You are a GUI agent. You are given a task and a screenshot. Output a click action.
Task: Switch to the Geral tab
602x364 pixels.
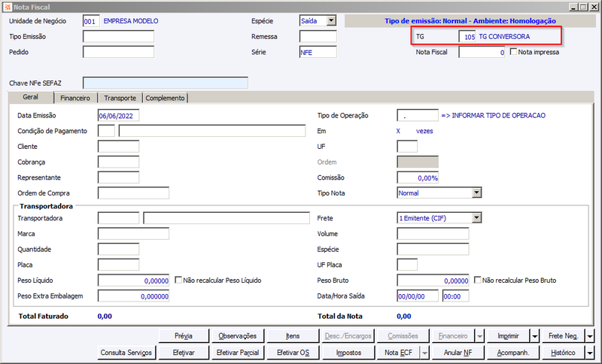30,97
